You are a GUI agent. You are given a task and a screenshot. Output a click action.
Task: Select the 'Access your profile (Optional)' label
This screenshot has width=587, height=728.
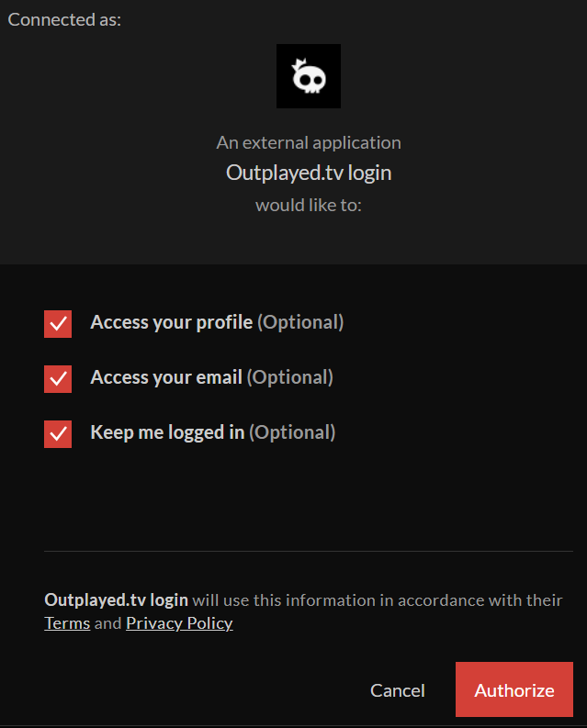217,322
